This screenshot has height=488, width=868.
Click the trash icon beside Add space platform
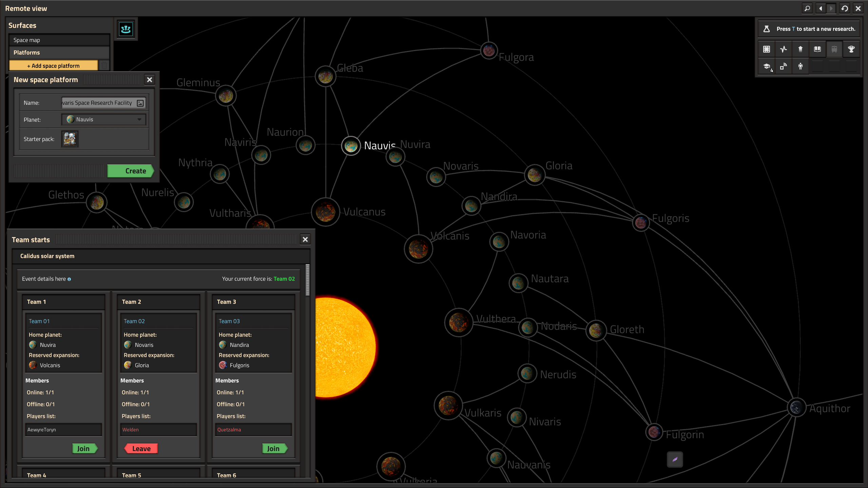pyautogui.click(x=104, y=65)
